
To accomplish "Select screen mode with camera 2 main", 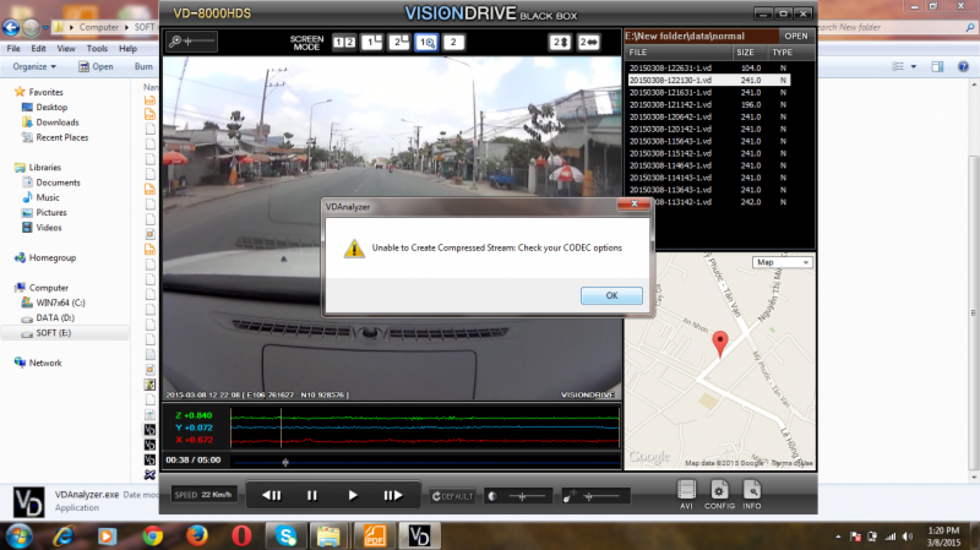I will (399, 42).
